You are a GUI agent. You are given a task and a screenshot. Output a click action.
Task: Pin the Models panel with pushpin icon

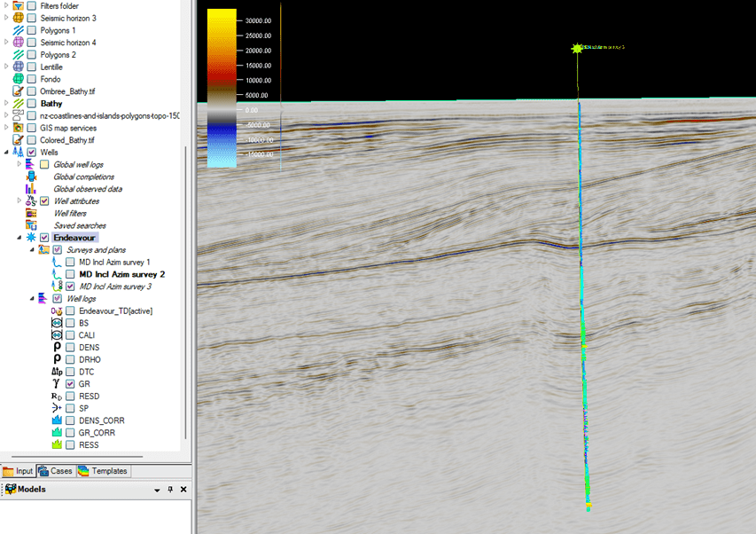point(170,490)
